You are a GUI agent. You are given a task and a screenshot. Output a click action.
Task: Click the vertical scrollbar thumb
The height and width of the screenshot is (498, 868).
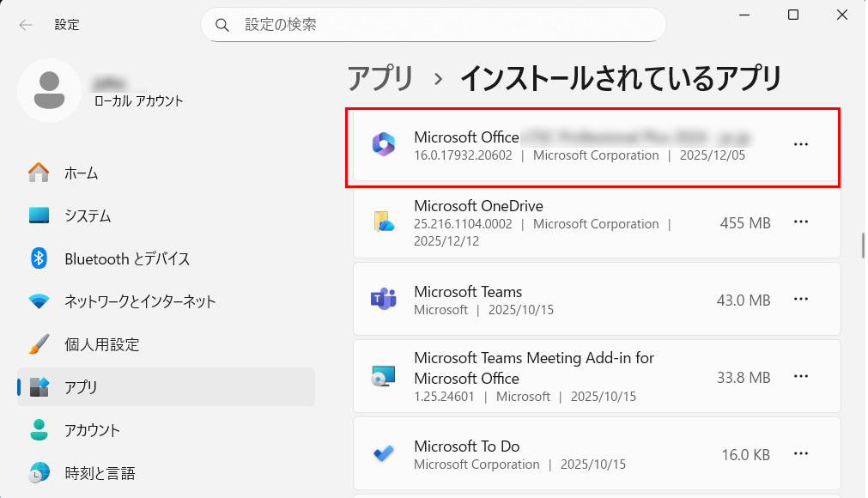(863, 245)
